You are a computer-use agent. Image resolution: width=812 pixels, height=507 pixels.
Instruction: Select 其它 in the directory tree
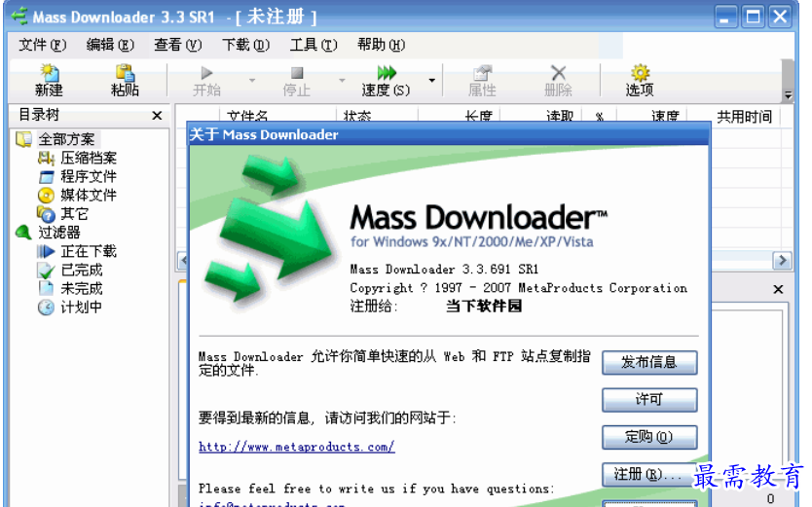pyautogui.click(x=75, y=214)
